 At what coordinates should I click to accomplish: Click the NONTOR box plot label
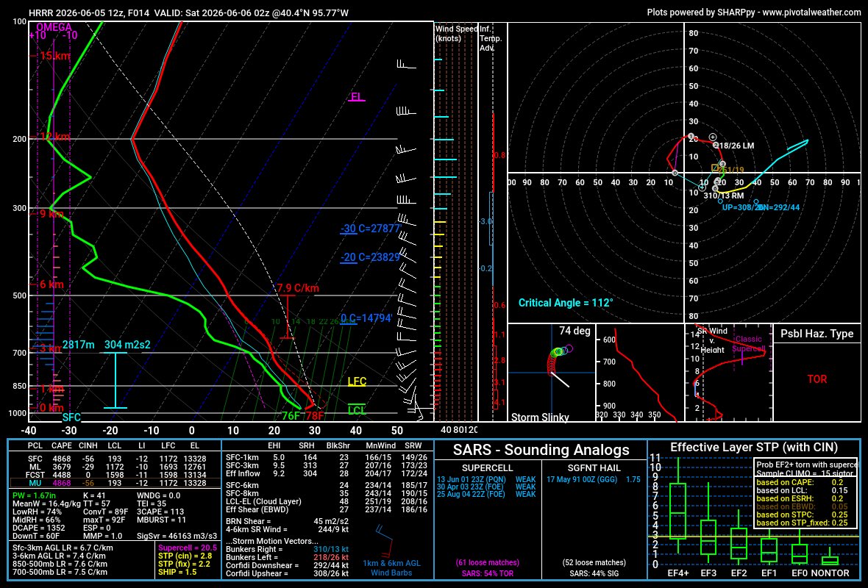click(830, 573)
